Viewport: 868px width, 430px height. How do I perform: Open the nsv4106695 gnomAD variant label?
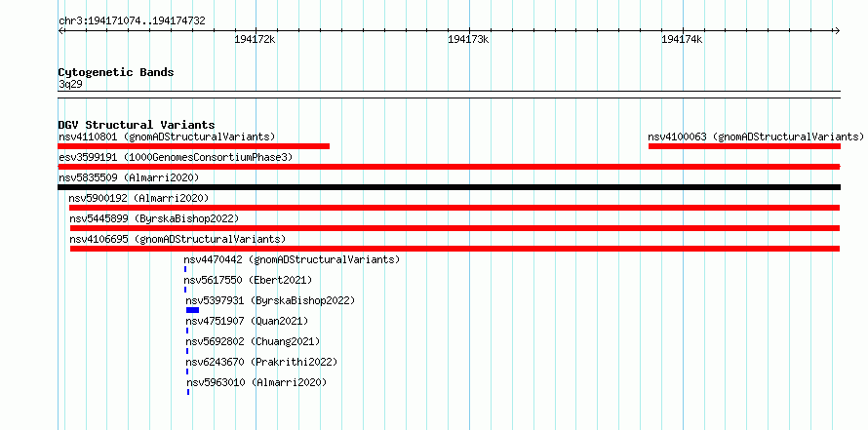[178, 239]
